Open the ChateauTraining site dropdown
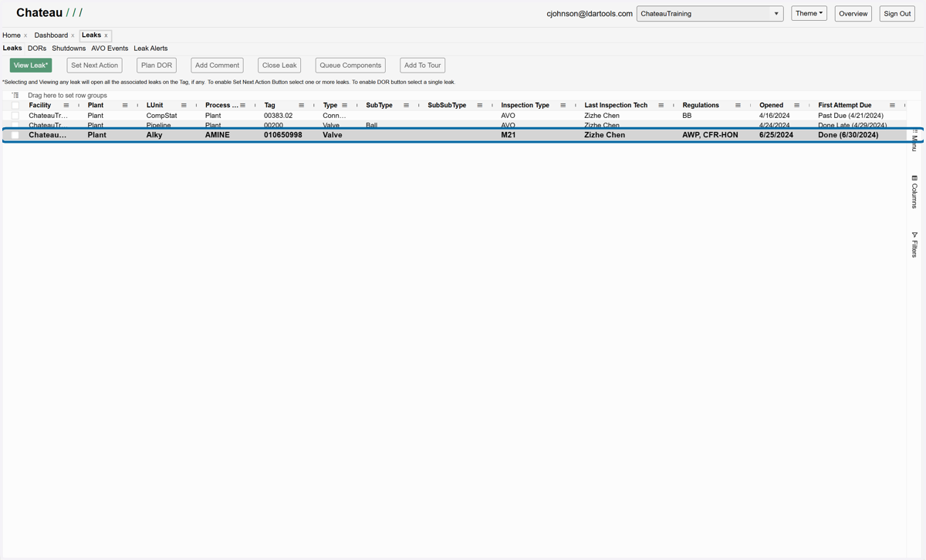 click(x=710, y=14)
